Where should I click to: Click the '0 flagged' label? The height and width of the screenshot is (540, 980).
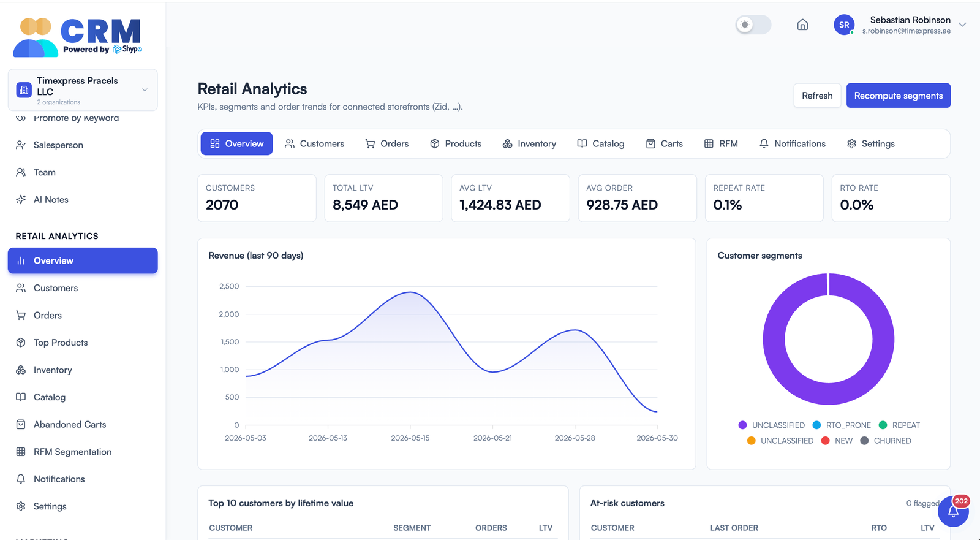pos(922,503)
